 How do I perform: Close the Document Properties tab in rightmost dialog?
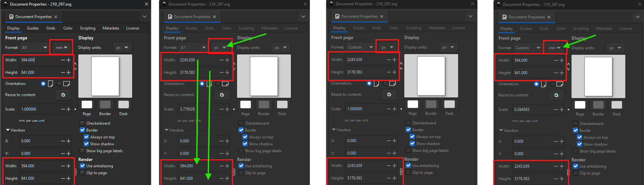[x=549, y=17]
